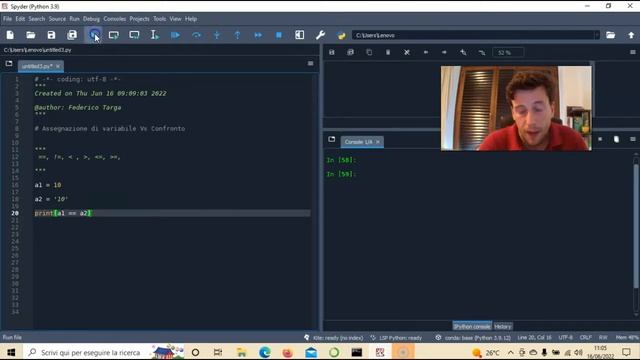Viewport: 640px width, 360px height.
Task: Open the Projects menu
Action: point(139,19)
